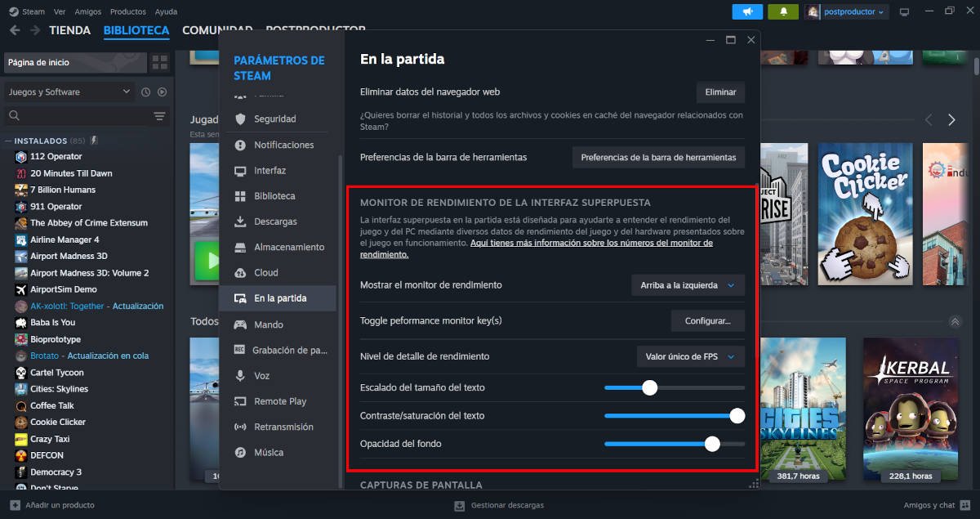Screen dimensions: 980x519
Task: Click the Almacenamiento drive icon
Action: (240, 247)
